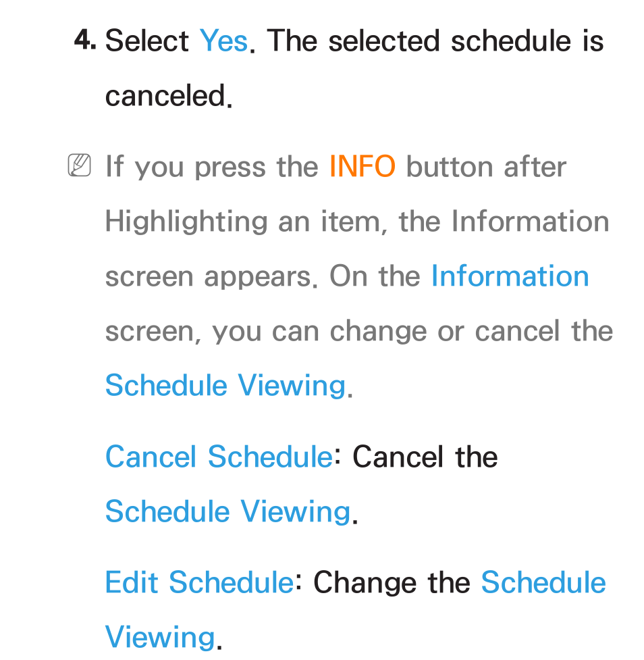Click the final blue word Viewing
This screenshot has width=644, height=660.
(160, 637)
